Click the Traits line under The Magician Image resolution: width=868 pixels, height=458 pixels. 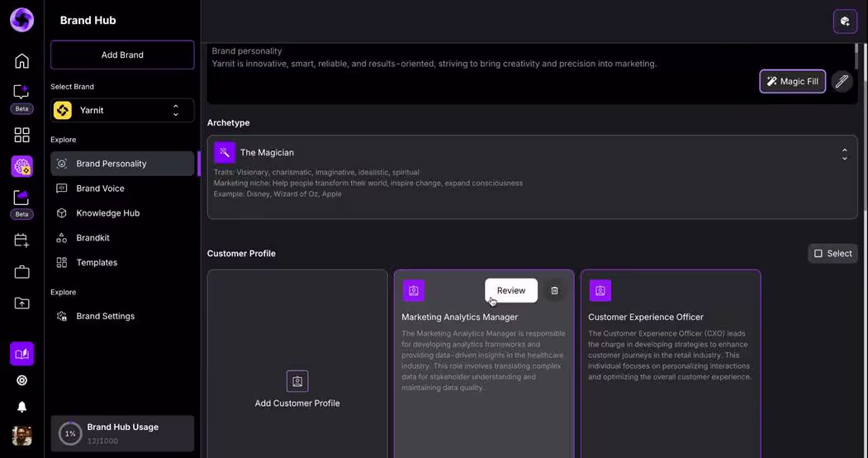pos(316,172)
